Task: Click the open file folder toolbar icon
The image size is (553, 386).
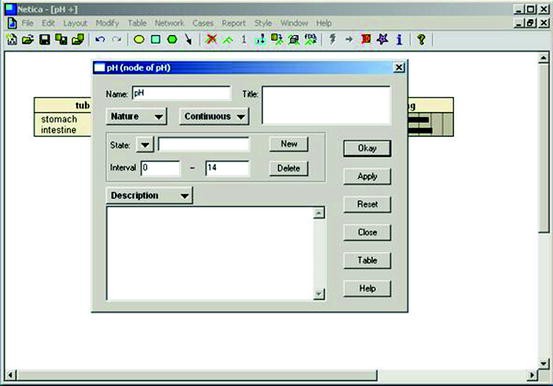Action: pyautogui.click(x=28, y=40)
